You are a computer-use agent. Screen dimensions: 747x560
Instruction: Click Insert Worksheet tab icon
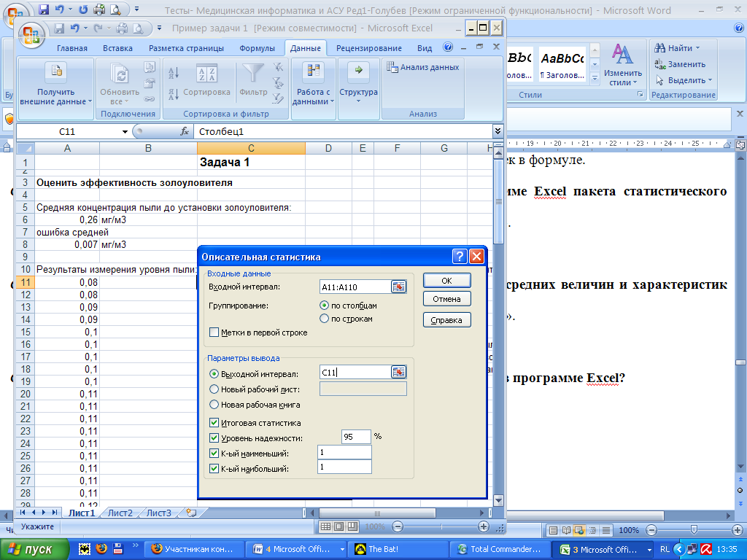pos(192,513)
